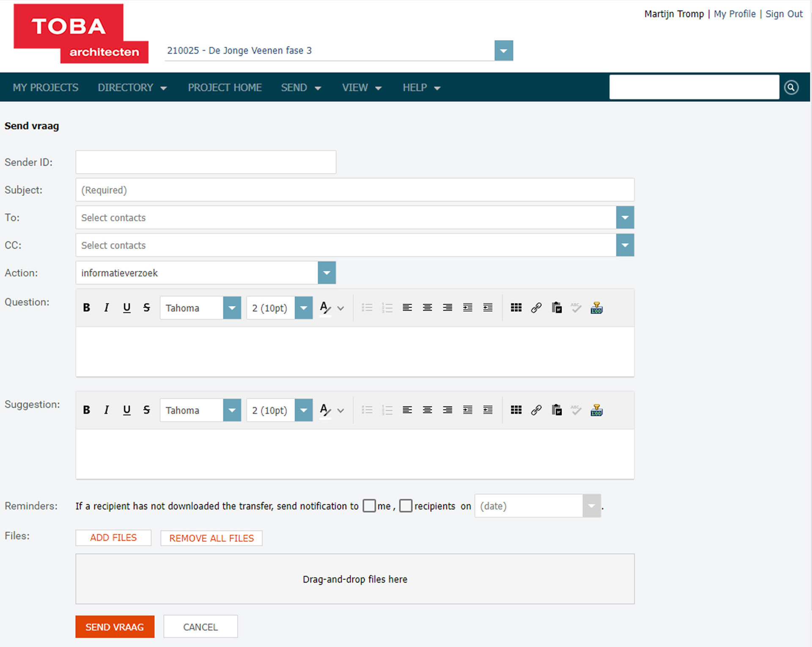
Task: Open the text color picker in Question toolbar
Action: pos(325,308)
